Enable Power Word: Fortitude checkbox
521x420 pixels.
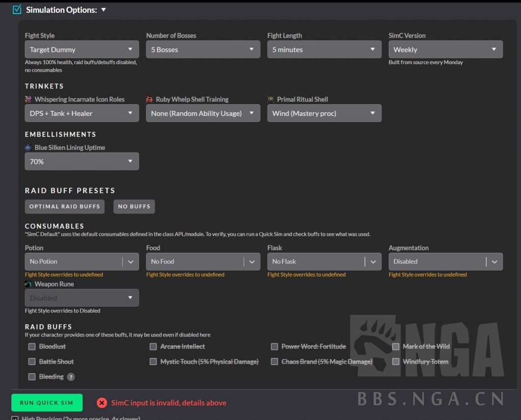[x=275, y=346]
